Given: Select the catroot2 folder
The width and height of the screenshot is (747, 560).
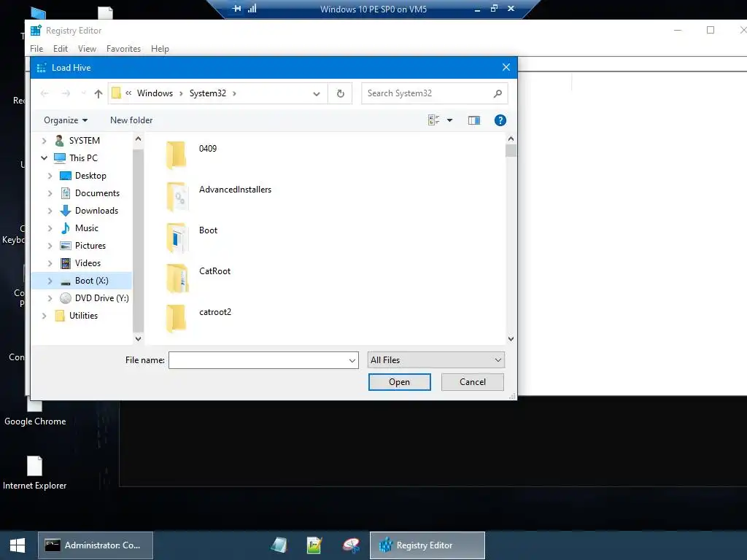Looking at the screenshot, I should coord(215,312).
